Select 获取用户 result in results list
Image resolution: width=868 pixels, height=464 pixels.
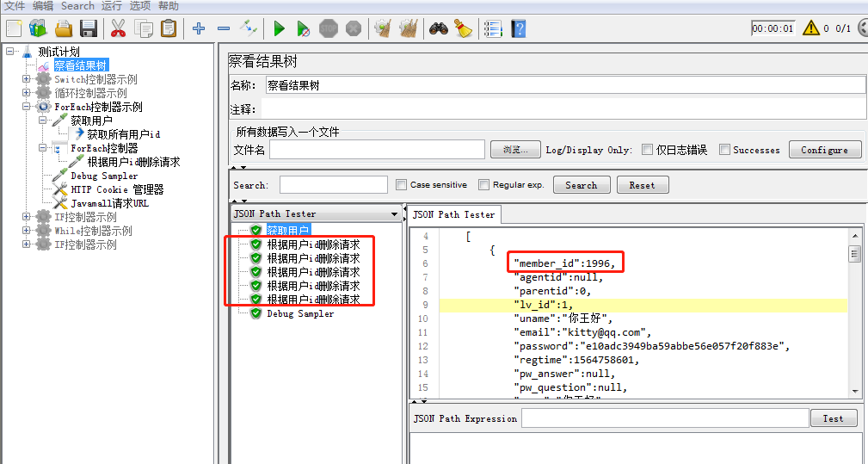(x=288, y=231)
